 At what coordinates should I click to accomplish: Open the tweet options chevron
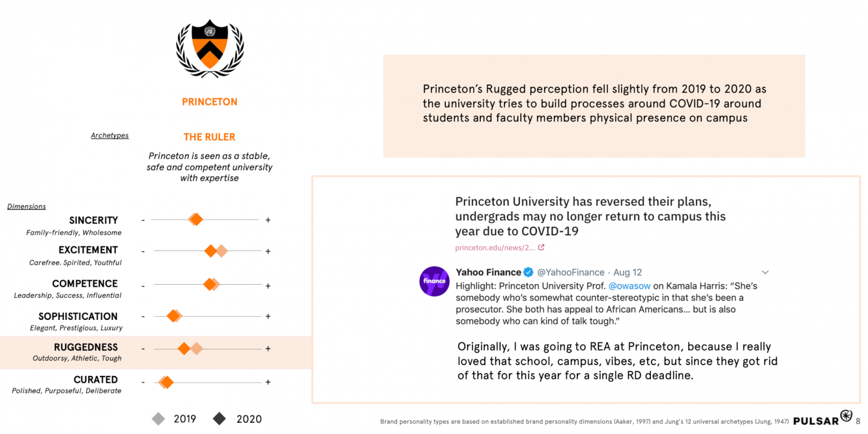tap(765, 272)
